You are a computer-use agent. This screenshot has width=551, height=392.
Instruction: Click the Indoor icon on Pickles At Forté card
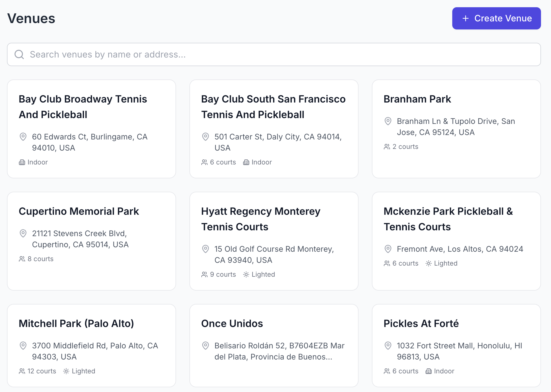coord(428,371)
